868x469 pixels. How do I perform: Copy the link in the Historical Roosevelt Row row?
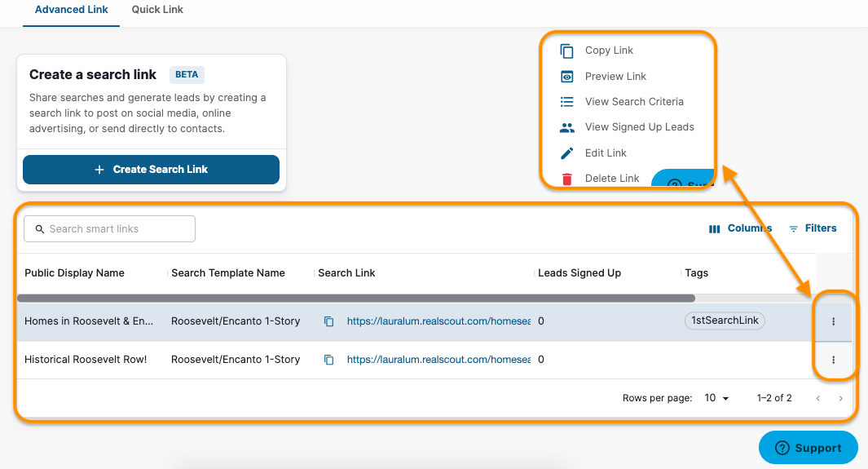click(328, 360)
